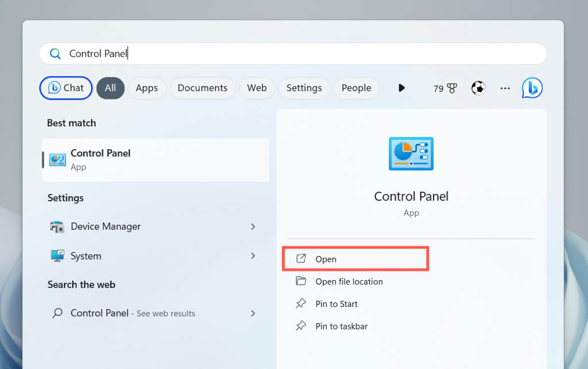Select the All filter tab

(x=110, y=88)
